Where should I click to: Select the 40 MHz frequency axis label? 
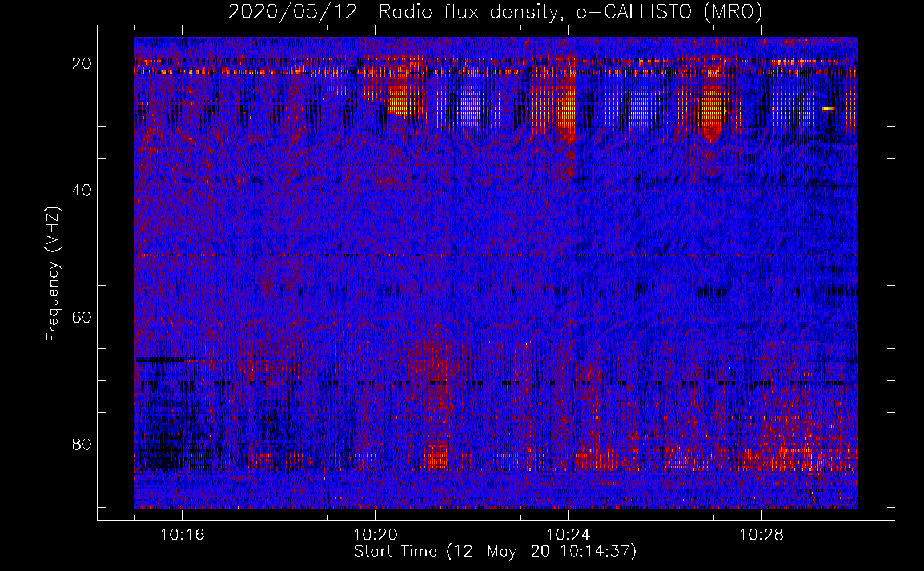82,190
